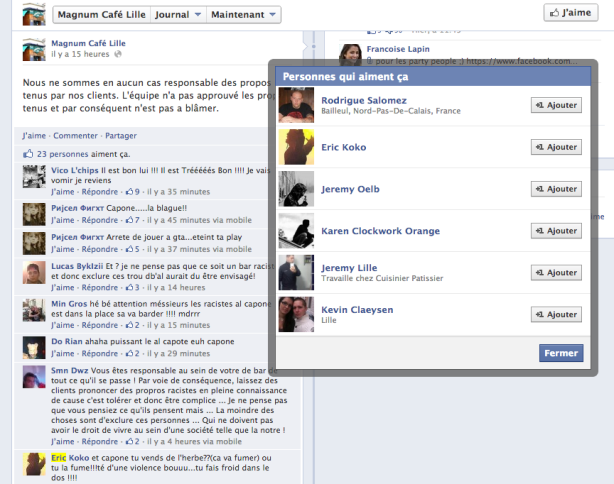Click the 2-likes thumb on Min Gros comment
This screenshot has height=484, width=614.
pyautogui.click(x=129, y=325)
